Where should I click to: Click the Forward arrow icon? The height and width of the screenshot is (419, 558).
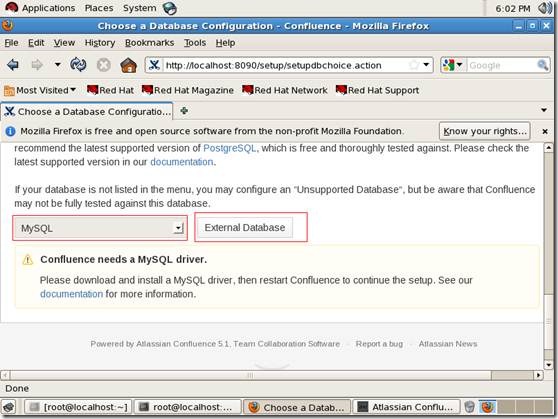point(37,65)
